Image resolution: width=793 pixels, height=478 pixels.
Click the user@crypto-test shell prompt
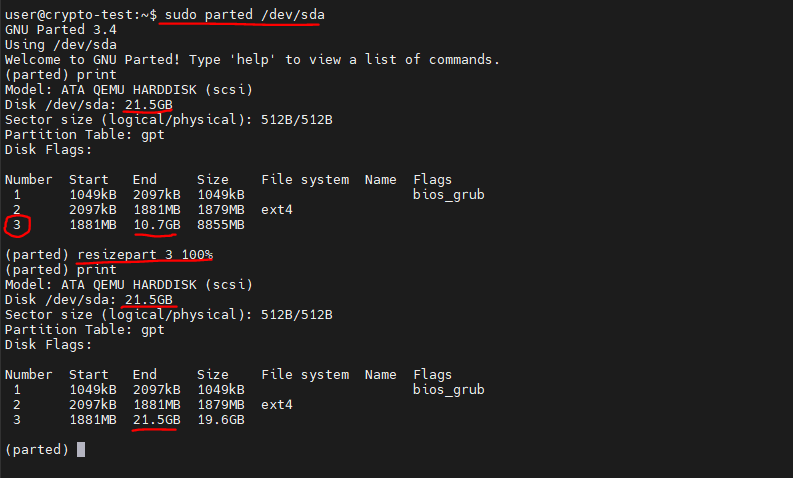[x=78, y=15]
